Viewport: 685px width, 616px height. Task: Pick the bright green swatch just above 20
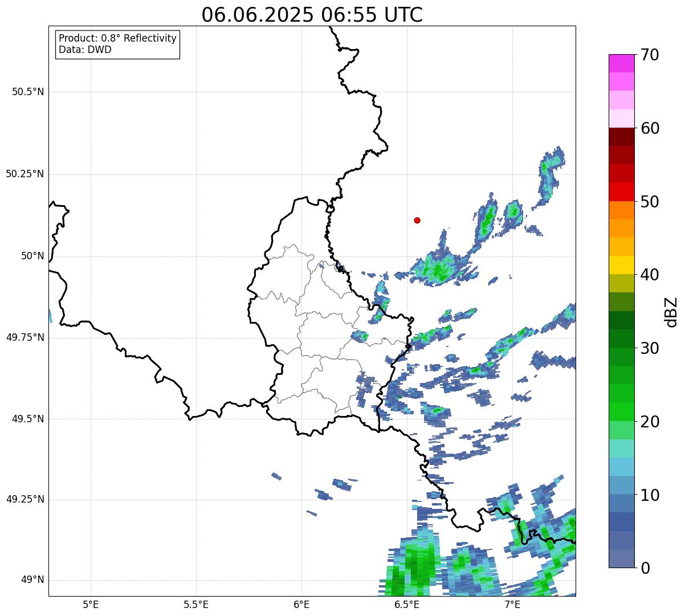[x=621, y=412]
